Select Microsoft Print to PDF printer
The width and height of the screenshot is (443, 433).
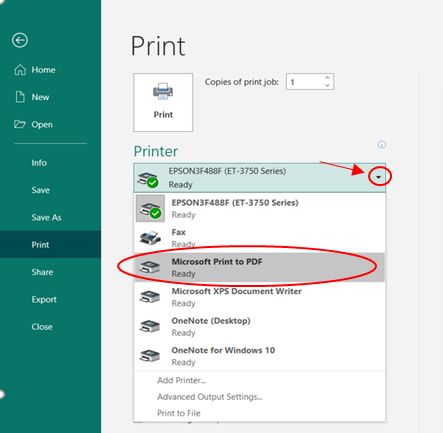point(260,267)
